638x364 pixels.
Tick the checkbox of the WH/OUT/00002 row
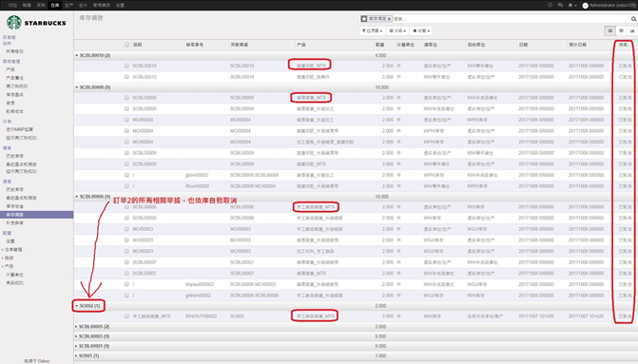126,316
